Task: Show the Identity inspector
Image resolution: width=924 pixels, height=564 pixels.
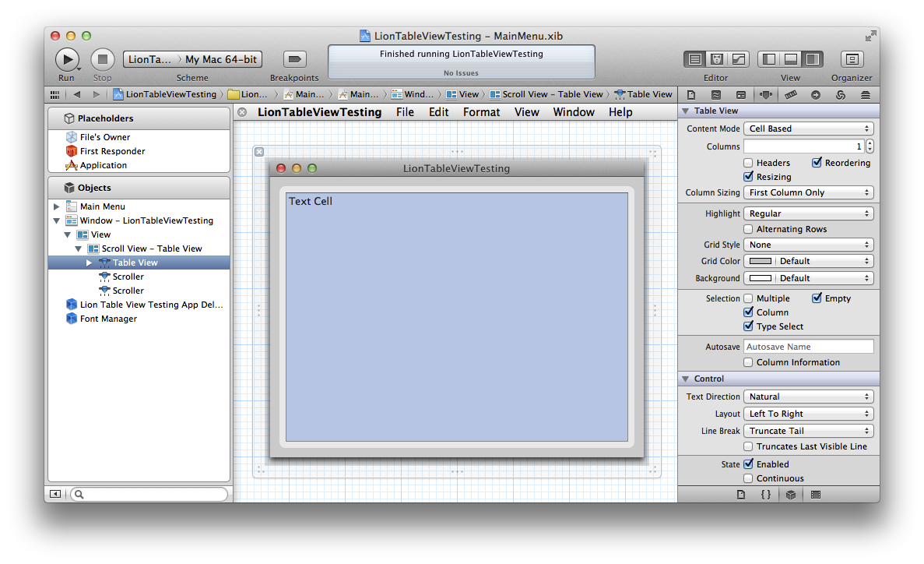Action: pyautogui.click(x=741, y=95)
